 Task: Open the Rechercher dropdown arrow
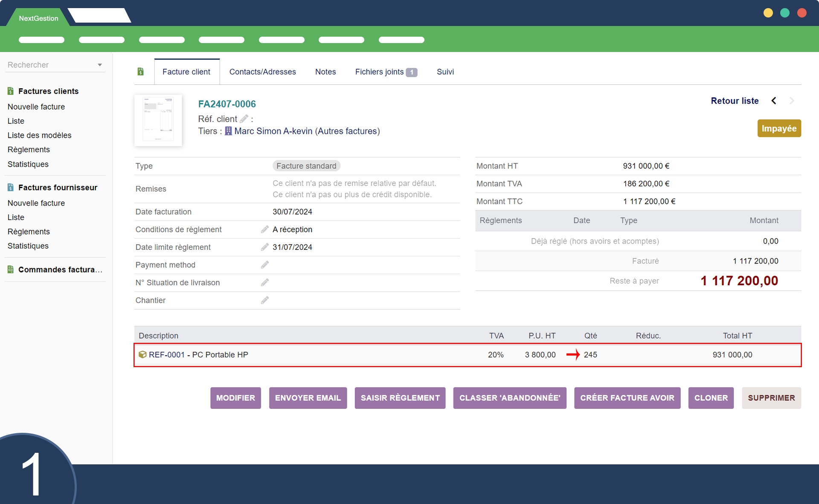click(100, 65)
